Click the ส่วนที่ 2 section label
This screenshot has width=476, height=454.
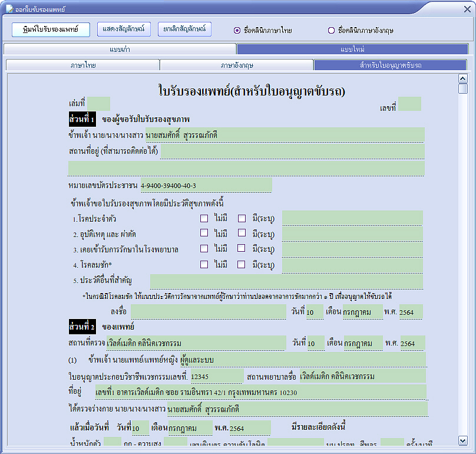pos(82,327)
